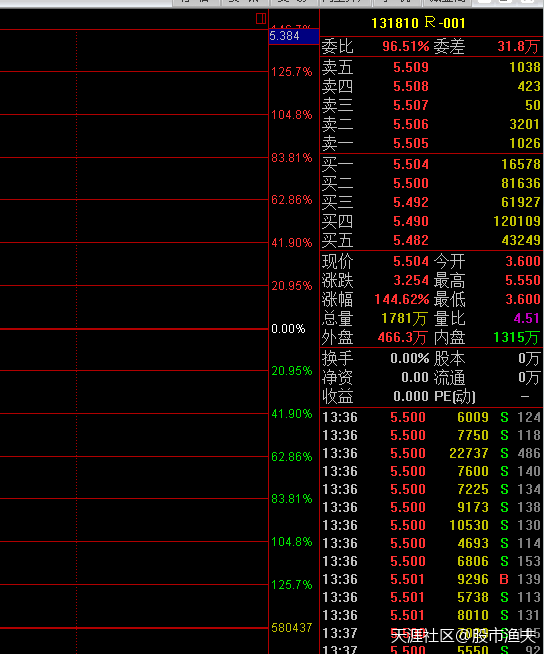Select the 买四 bid row at 5.490
The image size is (544, 654).
pyautogui.click(x=431, y=221)
